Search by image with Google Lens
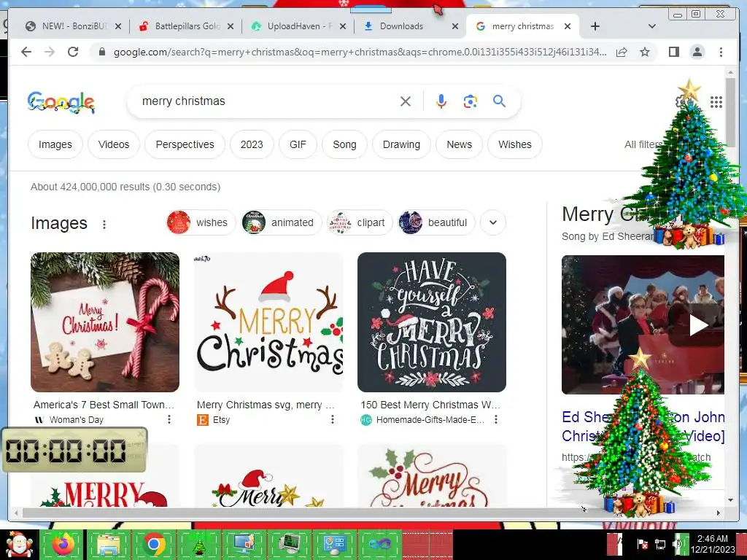The width and height of the screenshot is (747, 560). (471, 101)
